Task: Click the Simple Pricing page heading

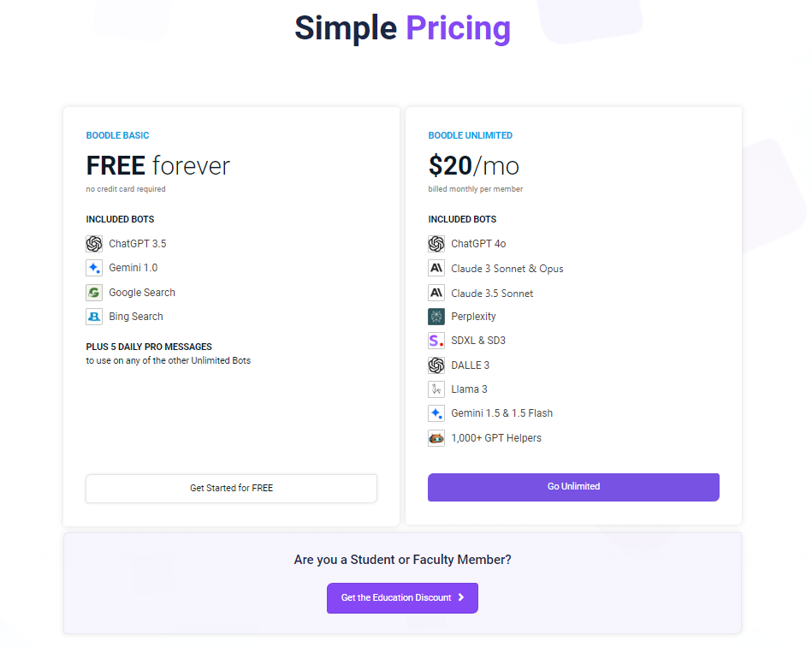Action: 402,28
